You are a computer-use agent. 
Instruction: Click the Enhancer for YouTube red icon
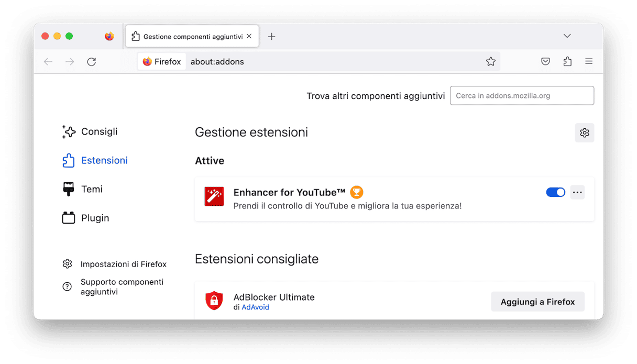click(x=214, y=196)
